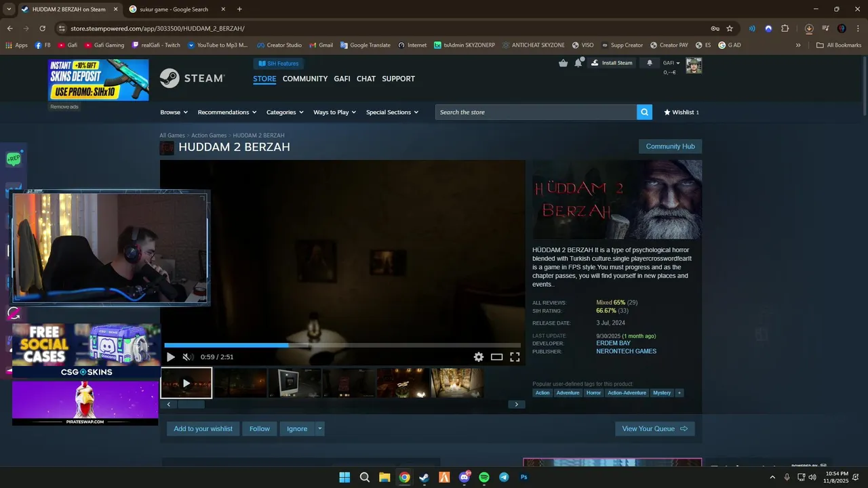Open developer ERDEM BAY link
The height and width of the screenshot is (488, 868).
(x=613, y=344)
